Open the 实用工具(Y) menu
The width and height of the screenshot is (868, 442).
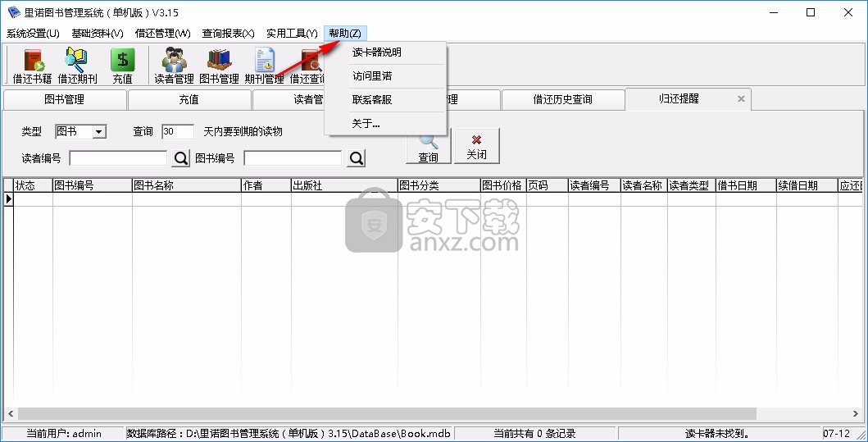click(x=292, y=34)
